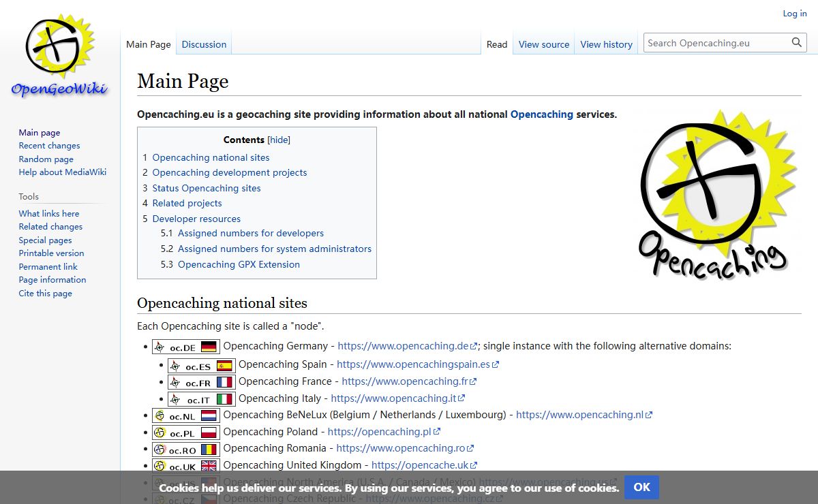818x504 pixels.
Task: Click the search magnifier icon
Action: 797,43
